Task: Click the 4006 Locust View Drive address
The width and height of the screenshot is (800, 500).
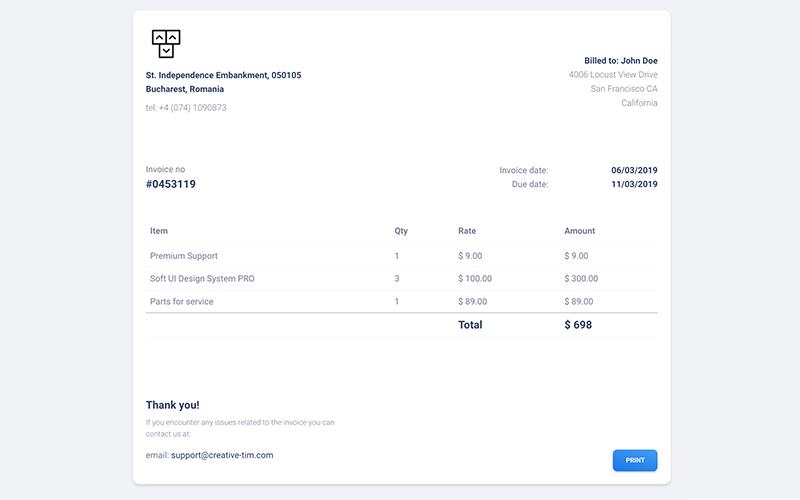Action: point(613,75)
